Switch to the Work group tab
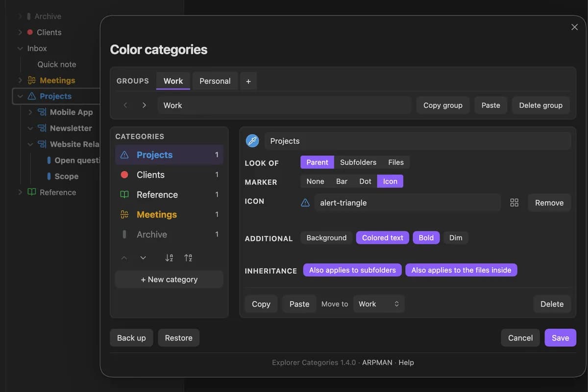 point(173,81)
